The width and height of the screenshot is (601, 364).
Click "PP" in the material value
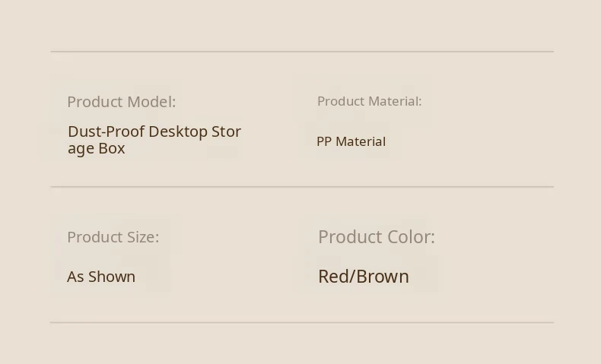tap(324, 141)
